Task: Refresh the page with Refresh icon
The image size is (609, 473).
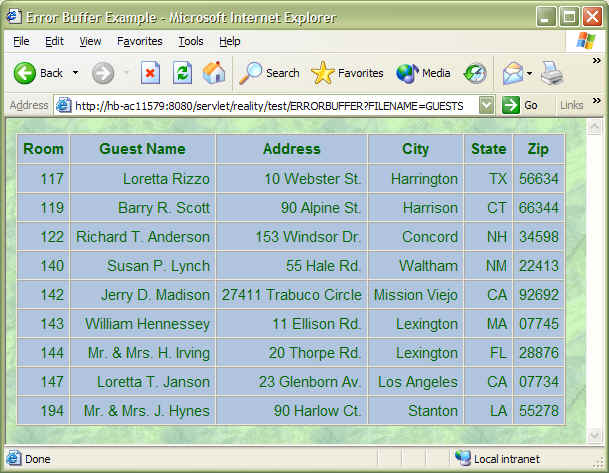Action: pos(182,73)
